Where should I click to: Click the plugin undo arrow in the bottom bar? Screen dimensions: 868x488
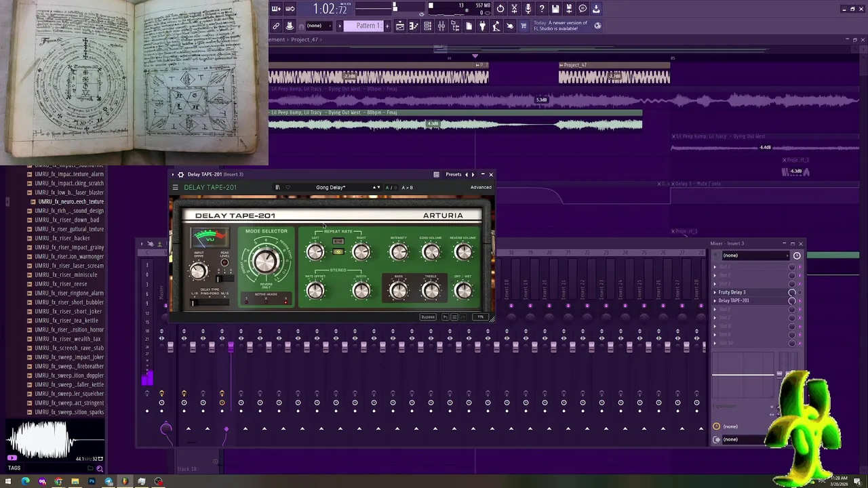(x=446, y=317)
